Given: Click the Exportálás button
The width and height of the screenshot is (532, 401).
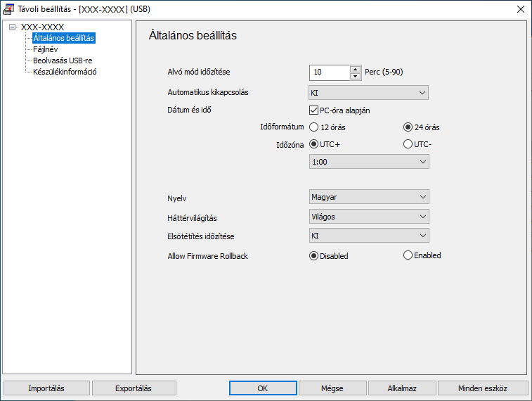Looking at the screenshot, I should coord(134,388).
